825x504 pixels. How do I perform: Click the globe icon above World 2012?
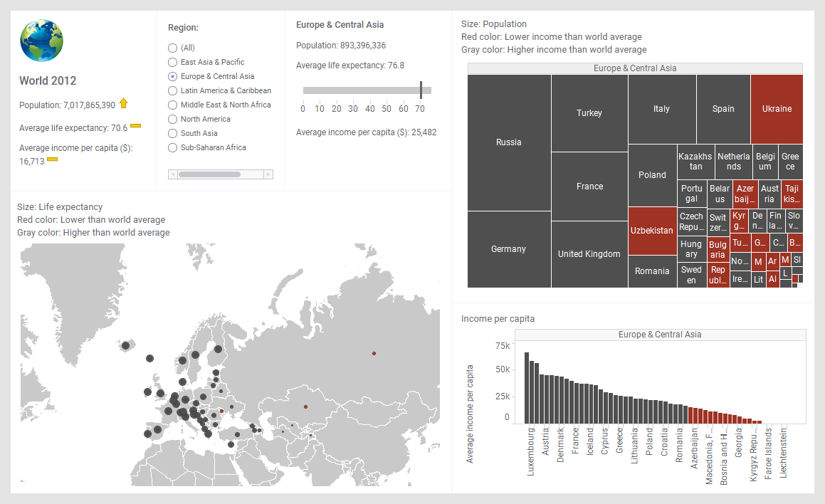pos(42,41)
